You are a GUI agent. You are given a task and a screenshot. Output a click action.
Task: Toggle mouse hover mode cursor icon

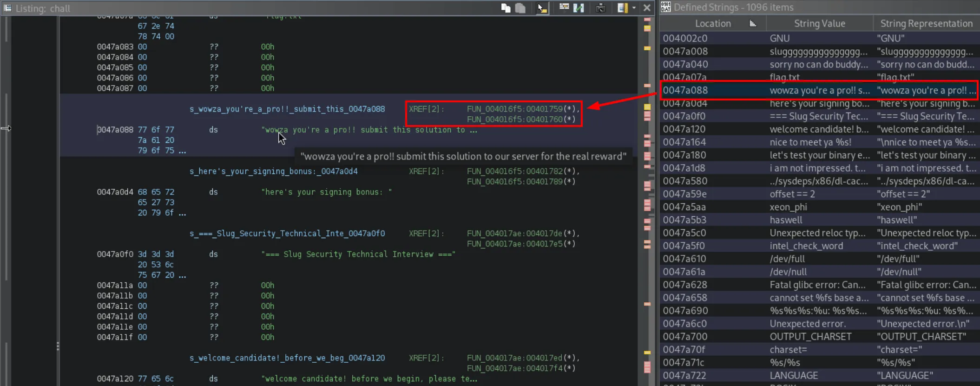click(x=542, y=8)
